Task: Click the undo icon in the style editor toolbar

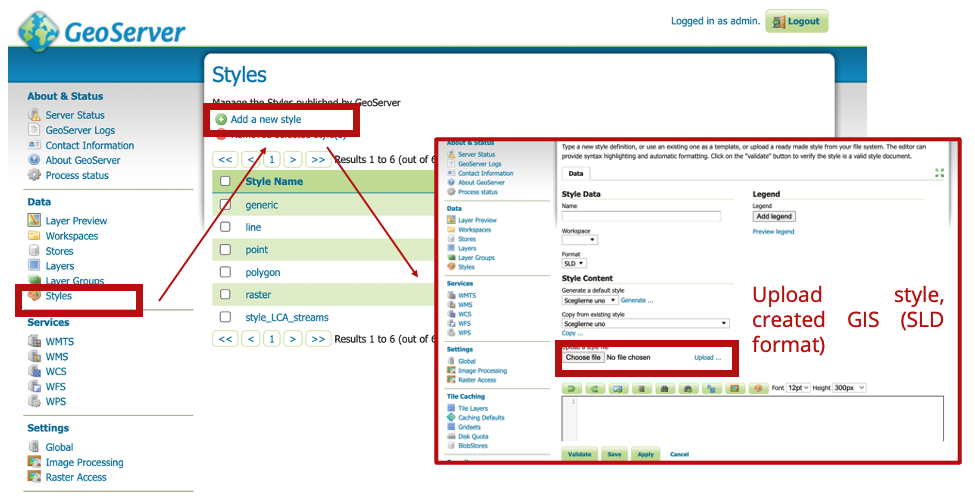Action: 572,387
